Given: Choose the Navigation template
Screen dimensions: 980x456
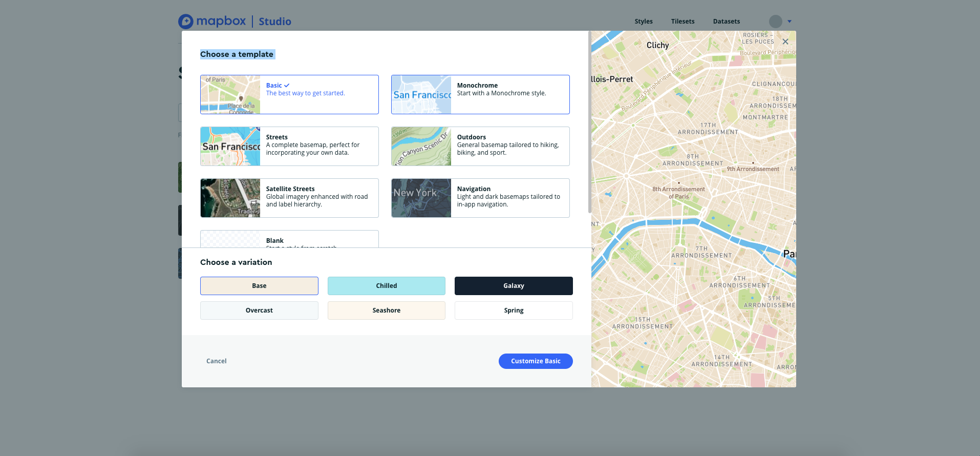Looking at the screenshot, I should 480,198.
